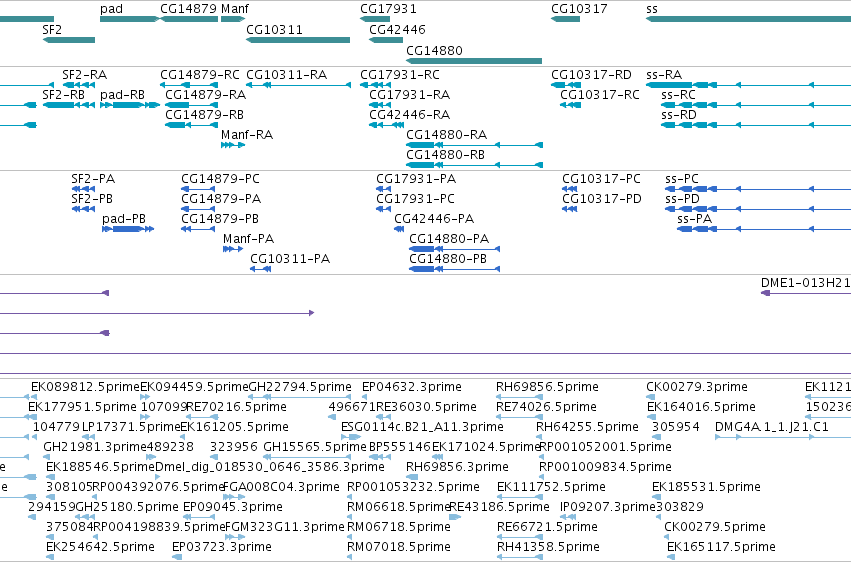Viewport: 851px width, 562px height.
Task: Open the ss-RA transcript label
Action: pyautogui.click(x=664, y=75)
